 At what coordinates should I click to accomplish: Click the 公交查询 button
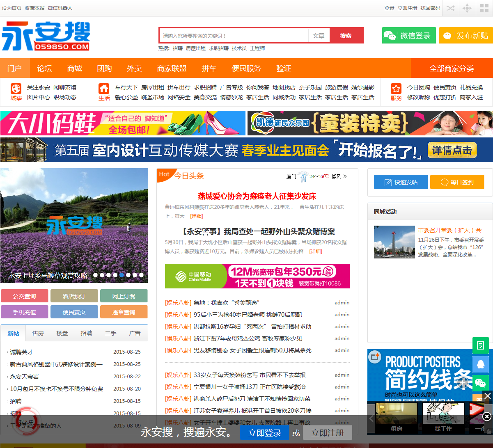(x=25, y=296)
